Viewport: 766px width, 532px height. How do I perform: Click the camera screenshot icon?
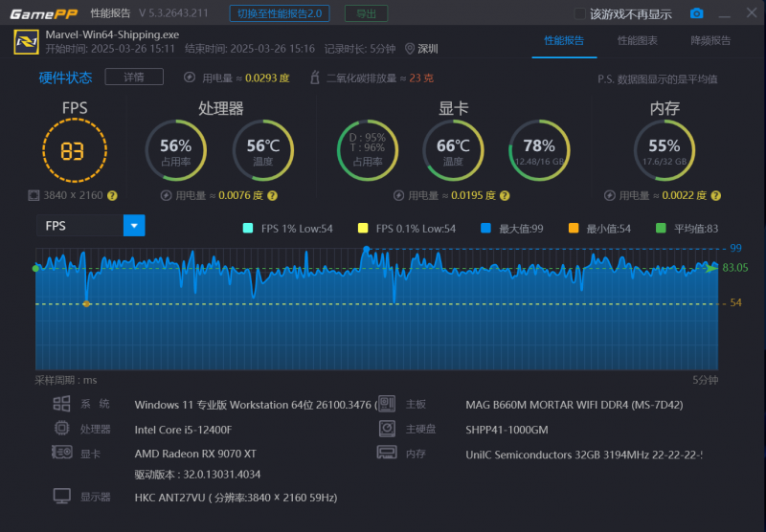click(x=697, y=13)
